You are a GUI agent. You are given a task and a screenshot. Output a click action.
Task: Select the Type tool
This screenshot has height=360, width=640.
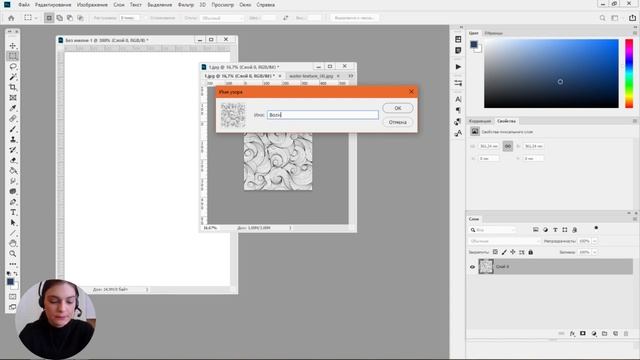pos(13,212)
